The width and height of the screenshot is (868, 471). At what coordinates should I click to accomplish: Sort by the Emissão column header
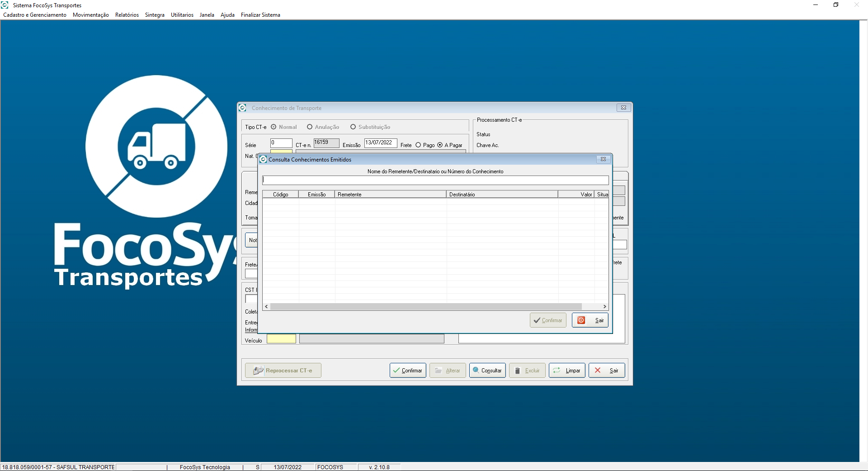316,195
